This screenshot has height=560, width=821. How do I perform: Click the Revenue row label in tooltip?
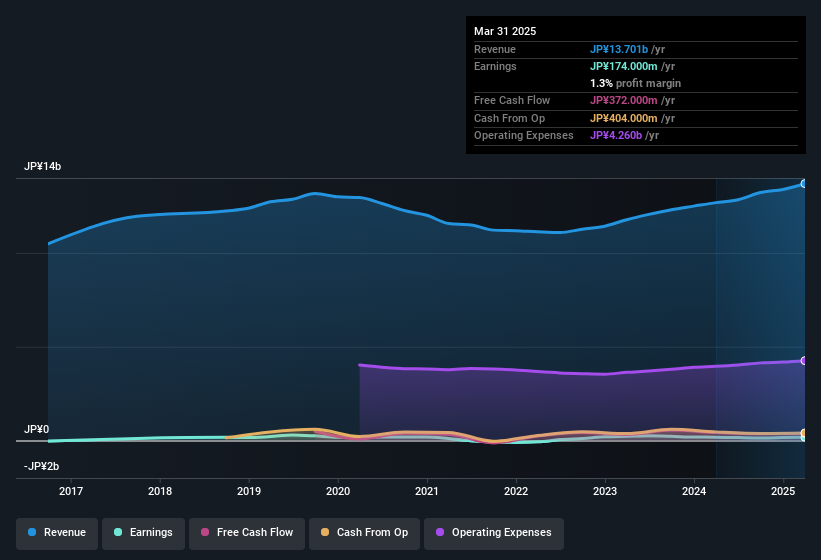point(495,49)
